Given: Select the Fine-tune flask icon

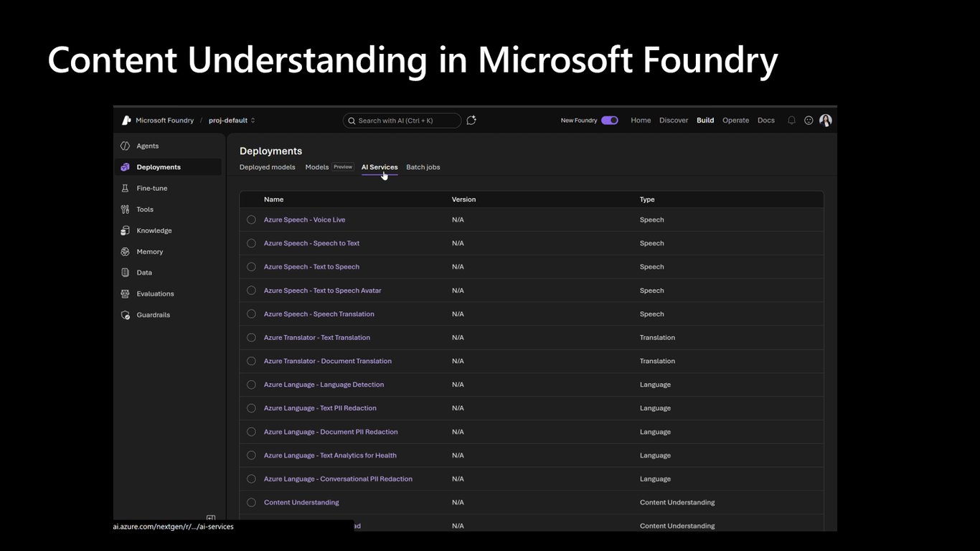Looking at the screenshot, I should tap(125, 188).
